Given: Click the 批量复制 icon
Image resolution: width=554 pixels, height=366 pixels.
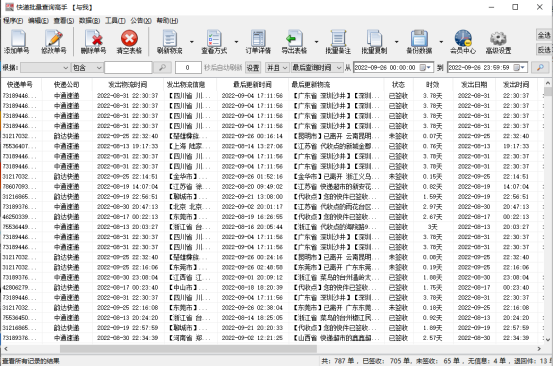Looking at the screenshot, I should [x=374, y=41].
